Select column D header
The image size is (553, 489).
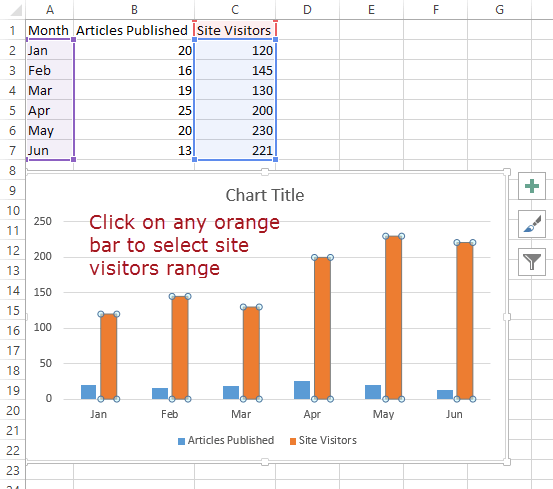[x=308, y=10]
